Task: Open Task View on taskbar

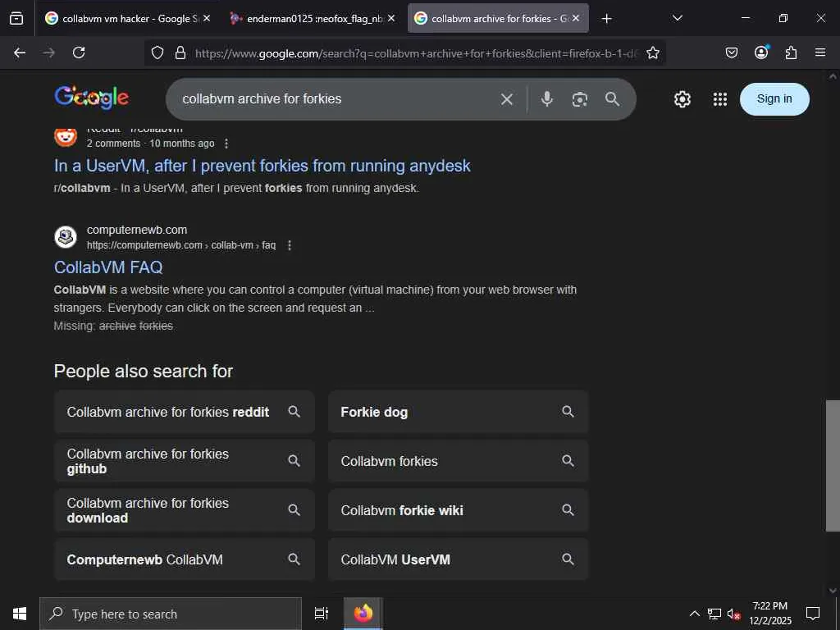Action: [322, 614]
